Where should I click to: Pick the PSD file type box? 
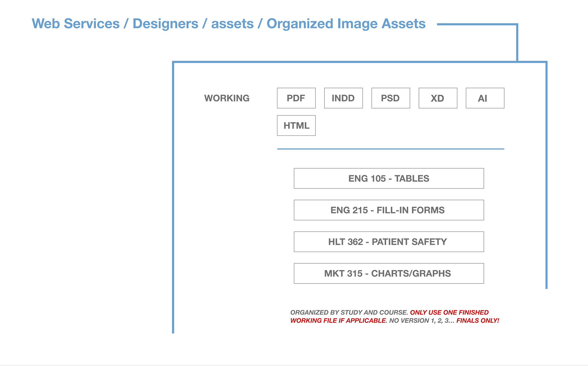coord(390,98)
